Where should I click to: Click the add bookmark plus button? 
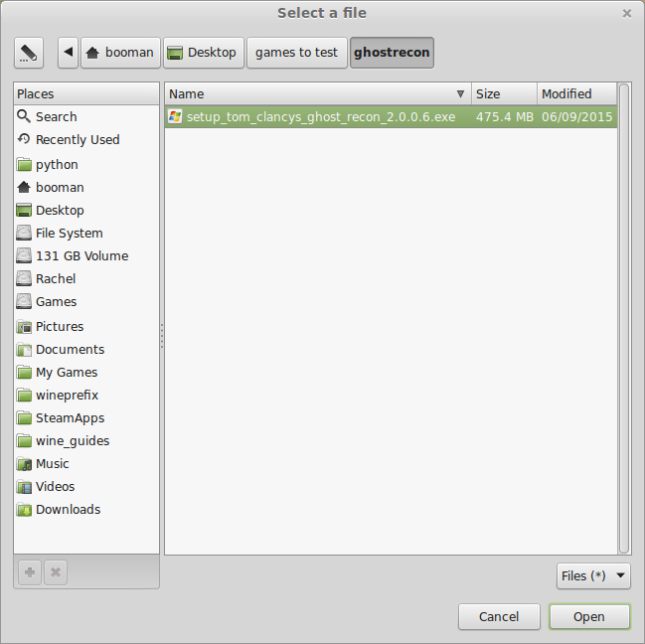(x=30, y=572)
